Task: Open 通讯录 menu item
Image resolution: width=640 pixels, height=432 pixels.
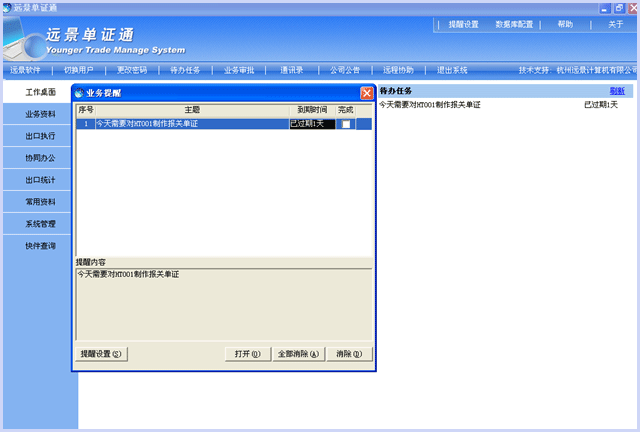Action: pos(291,70)
